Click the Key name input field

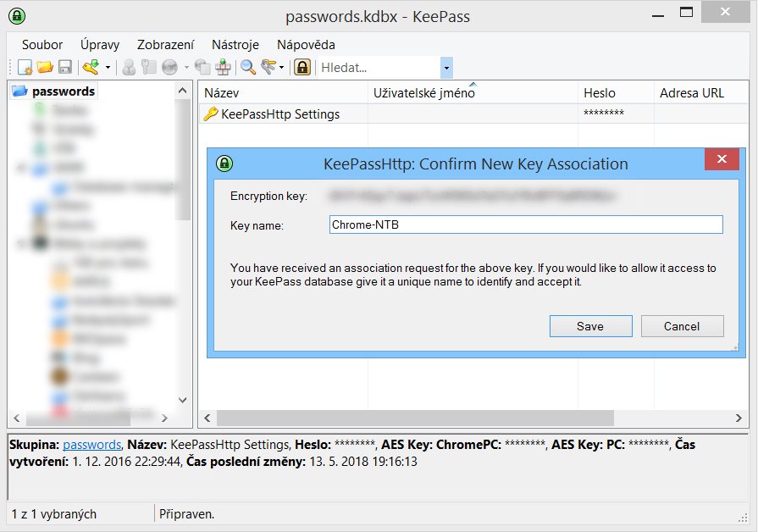526,224
